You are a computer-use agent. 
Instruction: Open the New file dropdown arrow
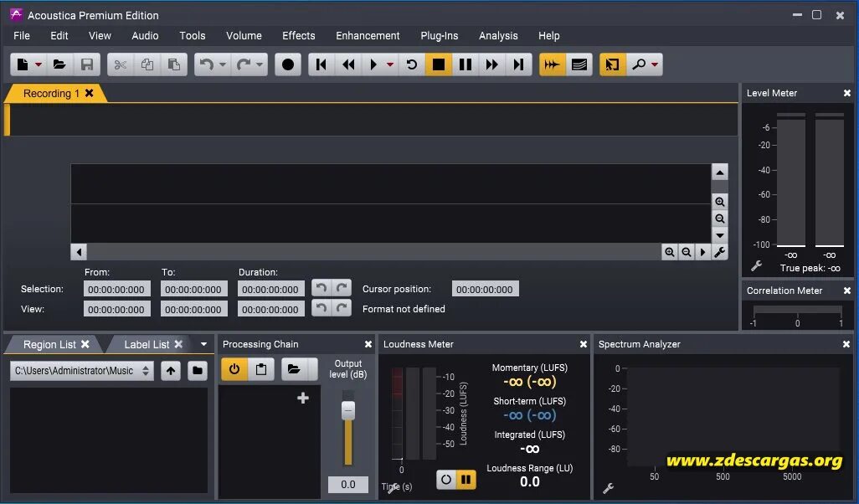[39, 64]
